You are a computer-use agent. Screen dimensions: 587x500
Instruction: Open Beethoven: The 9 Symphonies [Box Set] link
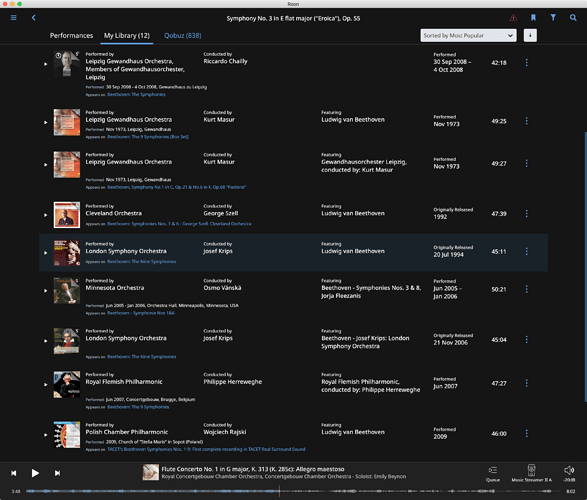pos(148,137)
